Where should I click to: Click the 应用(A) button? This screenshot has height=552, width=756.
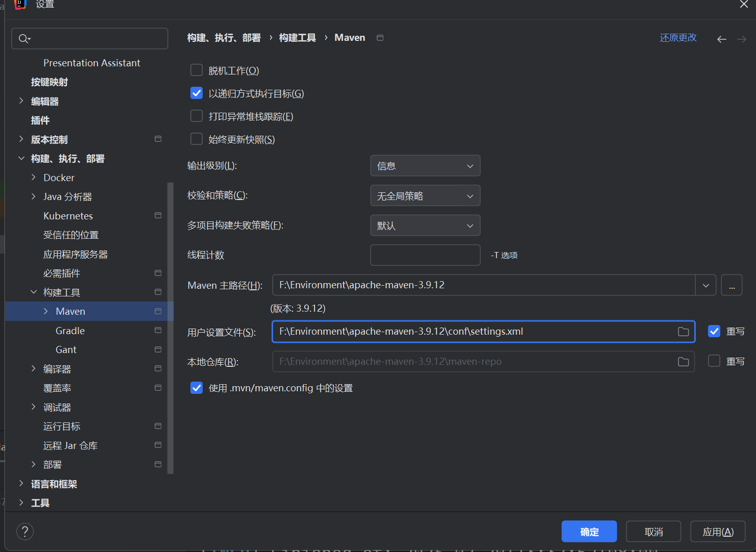(x=718, y=532)
